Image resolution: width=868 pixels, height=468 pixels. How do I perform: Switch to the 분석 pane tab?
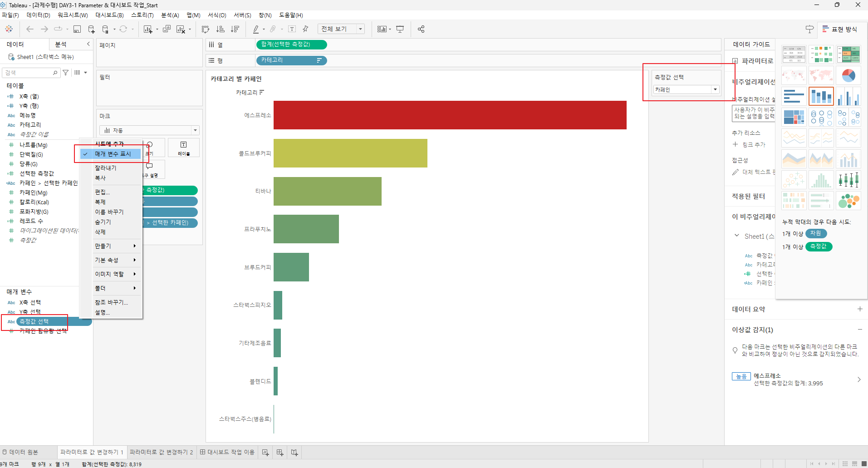pyautogui.click(x=61, y=44)
